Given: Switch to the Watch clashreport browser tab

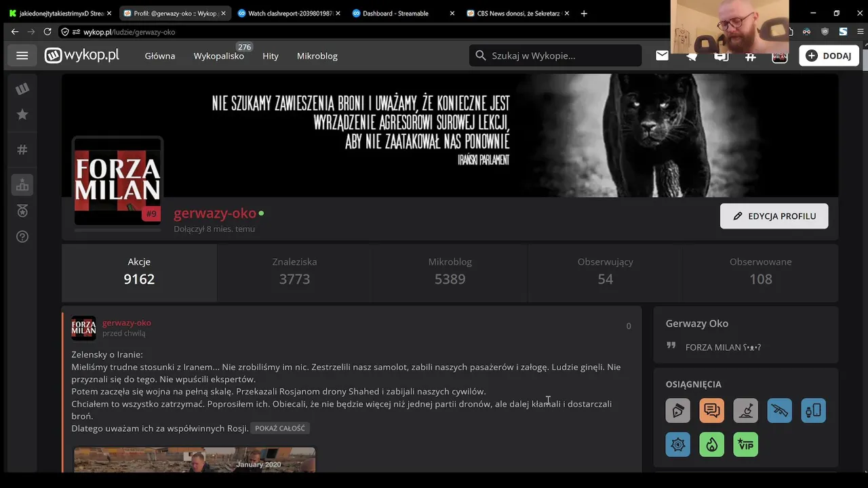Looking at the screenshot, I should [x=290, y=13].
